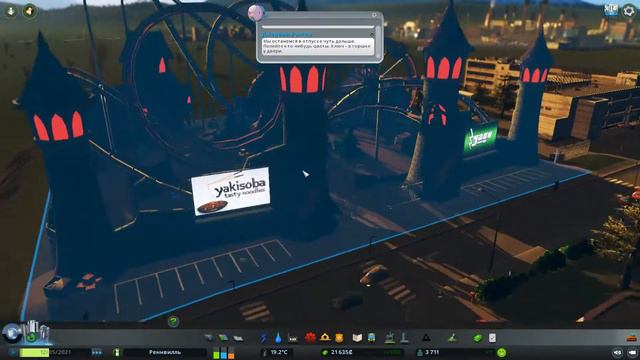Open the Electricity build menu

click(264, 338)
